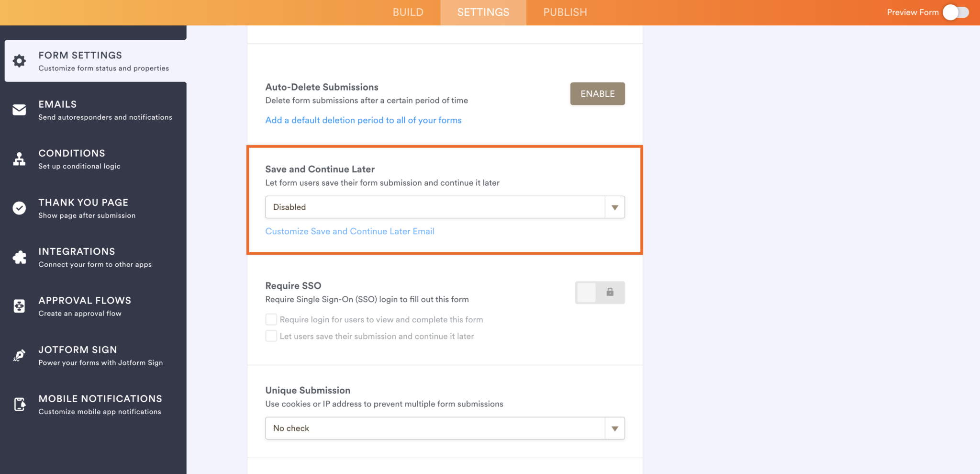Image resolution: width=980 pixels, height=474 pixels.
Task: Open the Integrations puzzle icon
Action: click(19, 257)
